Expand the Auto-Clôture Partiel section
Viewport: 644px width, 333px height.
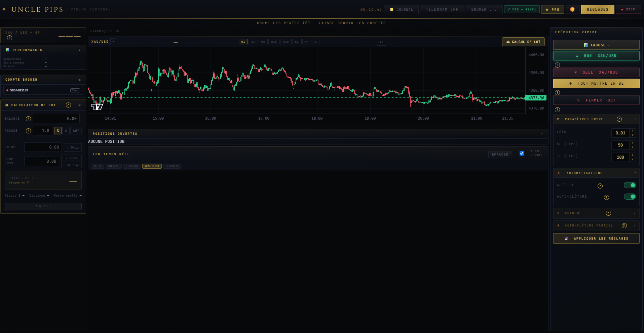point(635,226)
